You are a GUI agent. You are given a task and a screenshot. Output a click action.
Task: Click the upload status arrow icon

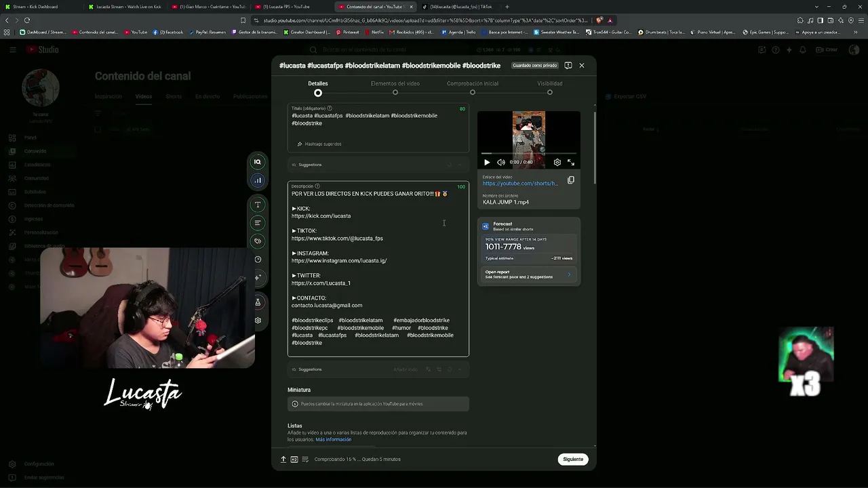(x=283, y=460)
